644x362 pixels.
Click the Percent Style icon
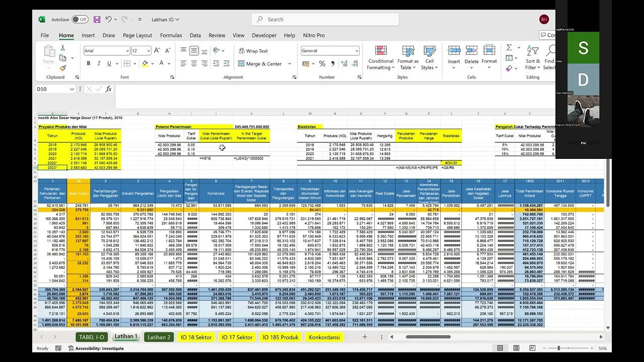[x=322, y=63]
